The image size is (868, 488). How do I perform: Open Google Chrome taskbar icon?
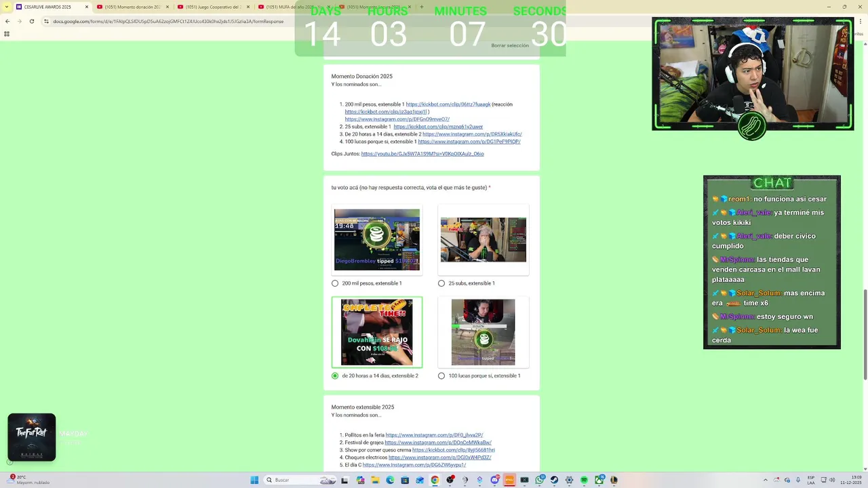(435, 480)
